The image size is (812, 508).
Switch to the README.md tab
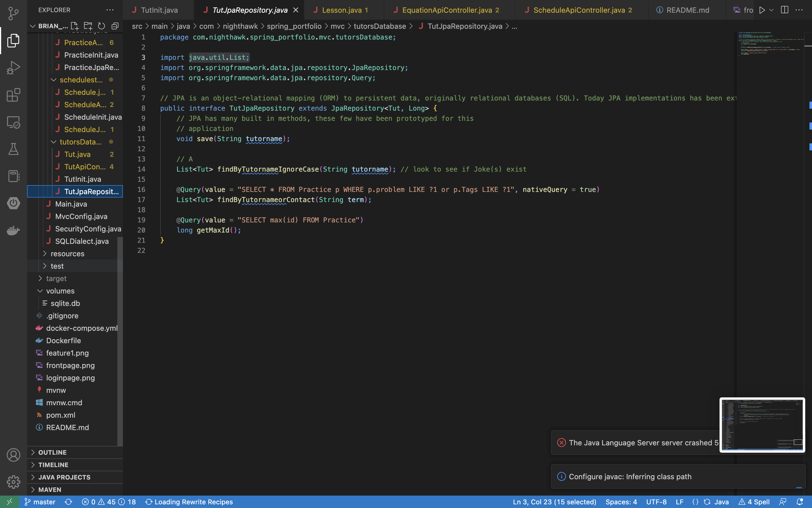pyautogui.click(x=687, y=10)
